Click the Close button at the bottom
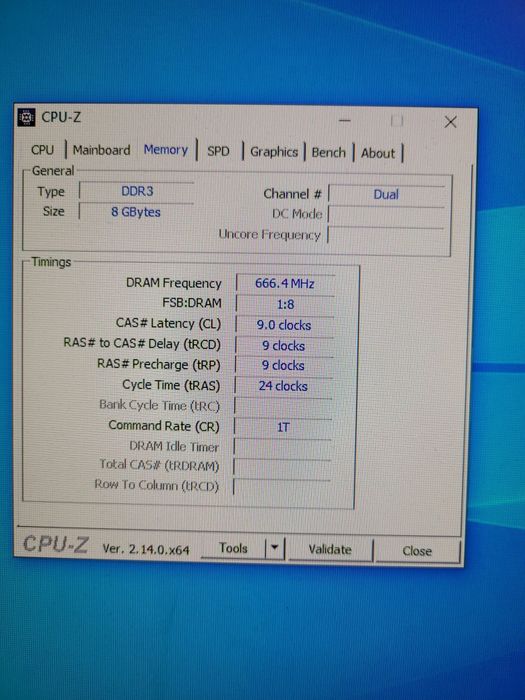The height and width of the screenshot is (700, 525). (x=417, y=551)
